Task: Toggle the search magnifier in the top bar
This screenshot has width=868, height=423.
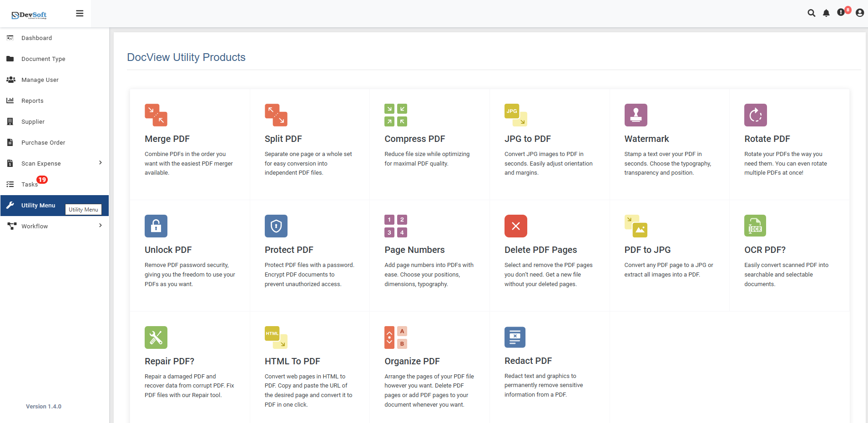Action: 812,13
